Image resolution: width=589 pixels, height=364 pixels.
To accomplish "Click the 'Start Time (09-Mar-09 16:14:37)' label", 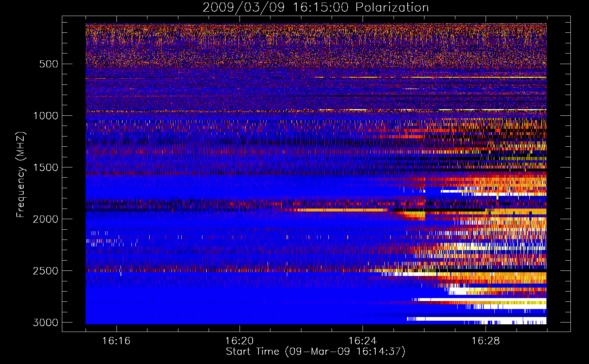I will click(x=316, y=352).
